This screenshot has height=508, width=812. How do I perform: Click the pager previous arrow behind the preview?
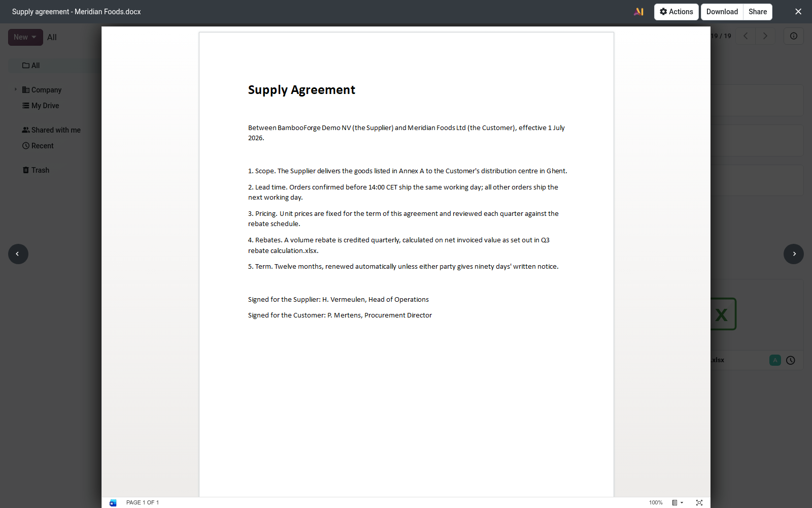point(746,36)
